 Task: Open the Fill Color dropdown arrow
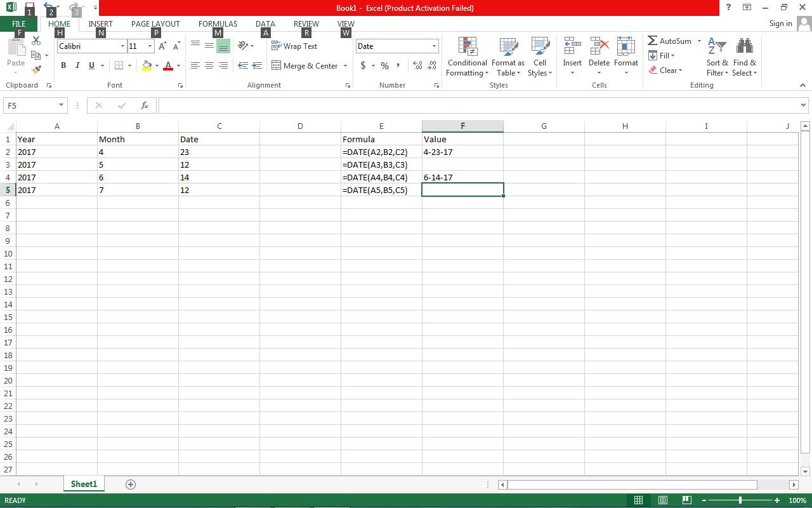(156, 65)
